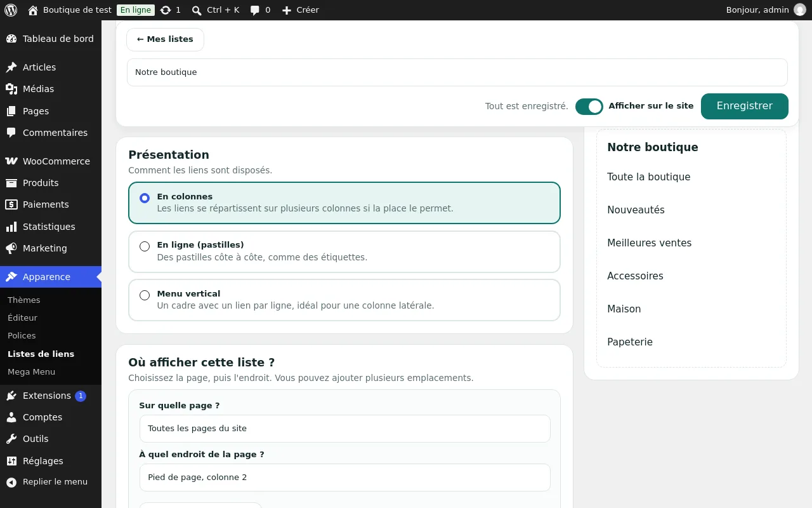Click the comments bubble icon in the admin bar
812x508 pixels.
tap(255, 10)
